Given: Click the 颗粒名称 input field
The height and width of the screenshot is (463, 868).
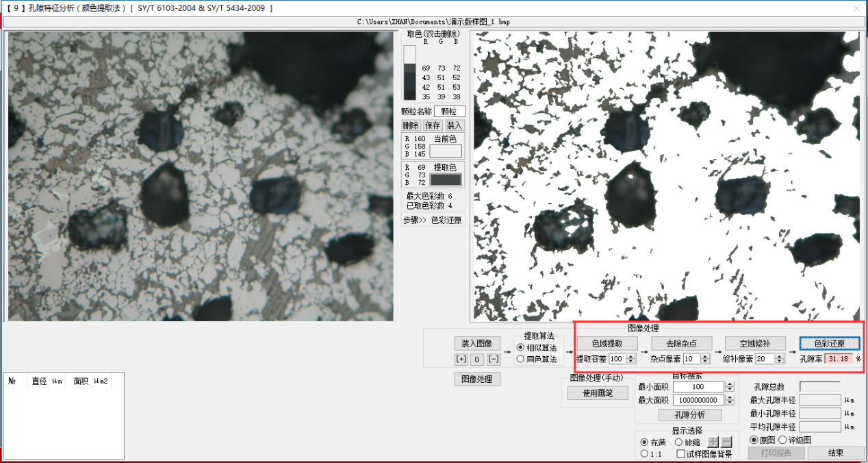Looking at the screenshot, I should [450, 111].
